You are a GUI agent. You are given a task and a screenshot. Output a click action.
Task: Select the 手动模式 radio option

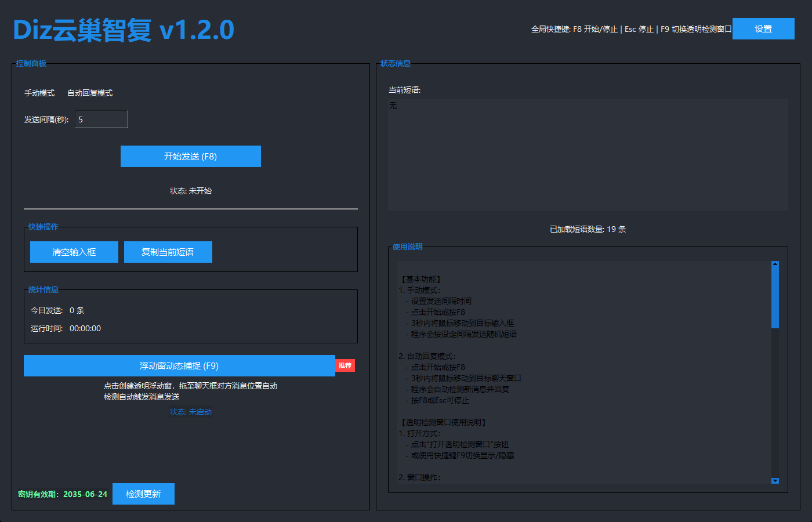pyautogui.click(x=39, y=93)
